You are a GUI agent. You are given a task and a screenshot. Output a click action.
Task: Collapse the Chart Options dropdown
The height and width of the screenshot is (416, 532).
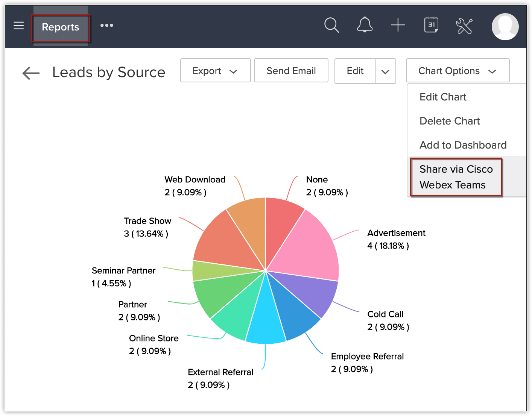458,71
